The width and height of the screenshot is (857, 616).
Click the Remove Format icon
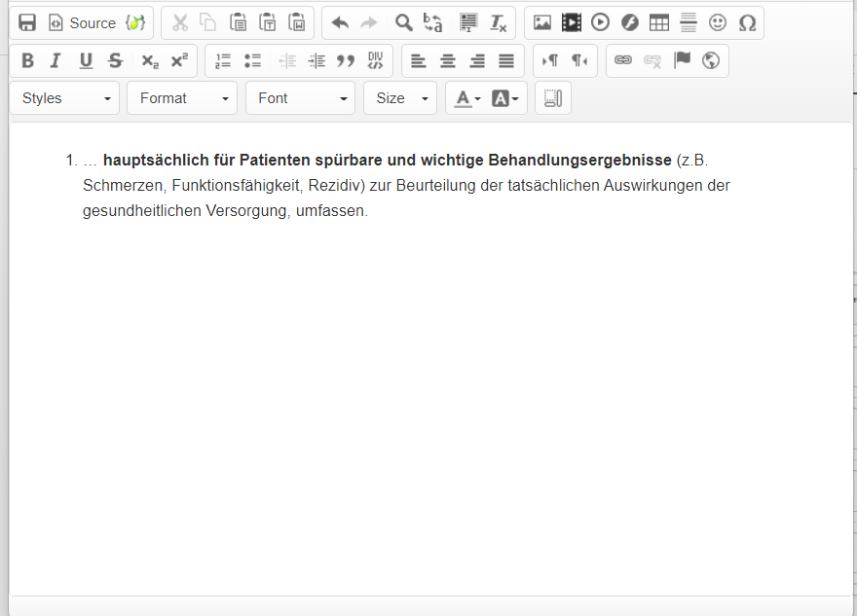tap(498, 22)
